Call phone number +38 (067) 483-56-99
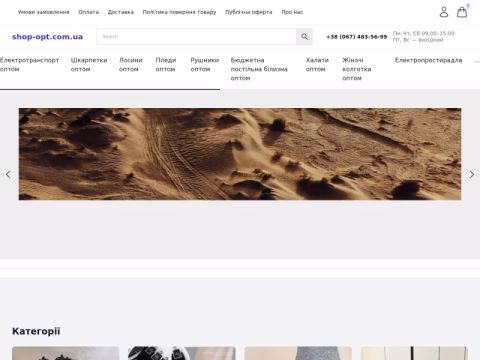Image resolution: width=480 pixels, height=360 pixels. coord(357,37)
